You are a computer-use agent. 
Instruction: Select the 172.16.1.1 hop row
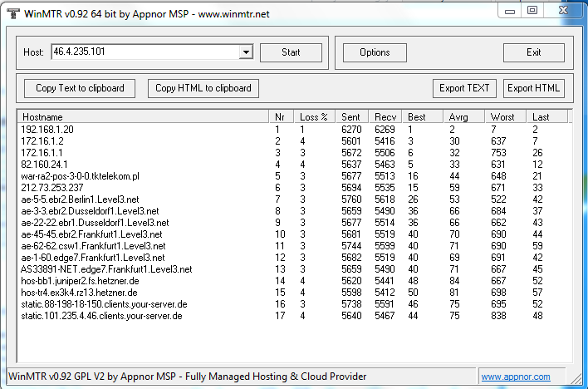point(294,153)
